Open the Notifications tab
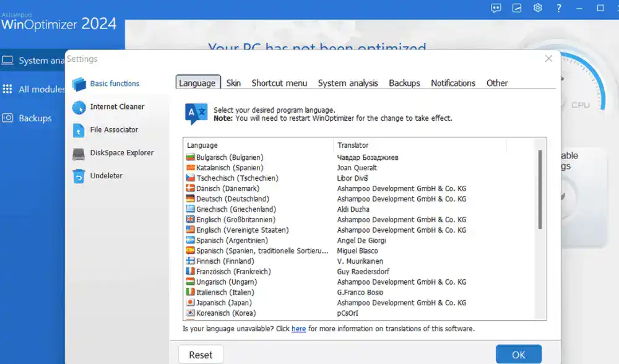 click(453, 83)
